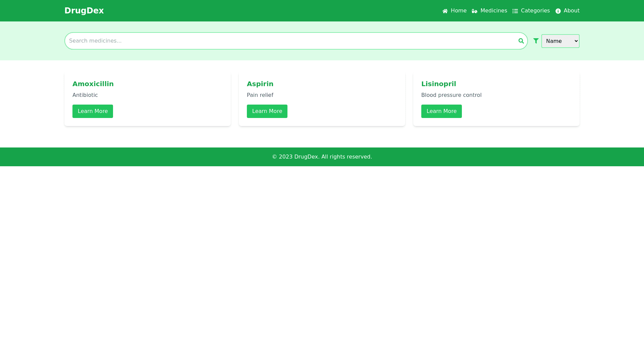Click Learn More under Amoxicillin
This screenshot has height=362, width=644.
[x=93, y=111]
